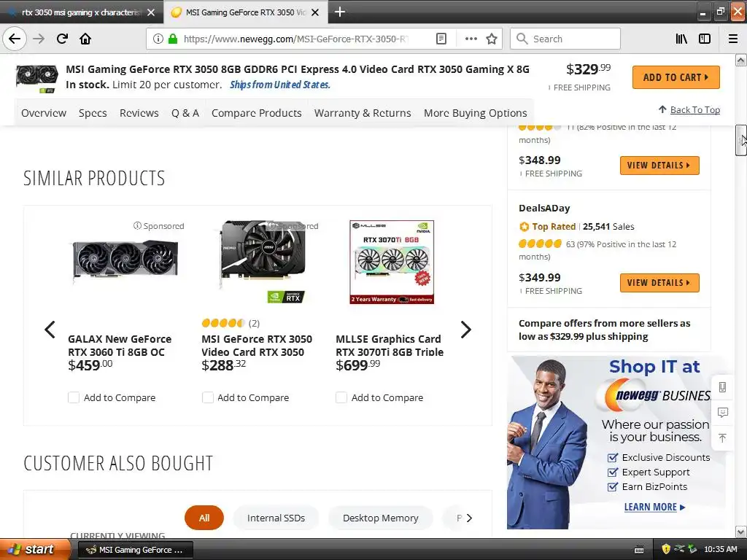747x560 pixels.
Task: Select the All filter pill
Action: pyautogui.click(x=204, y=518)
